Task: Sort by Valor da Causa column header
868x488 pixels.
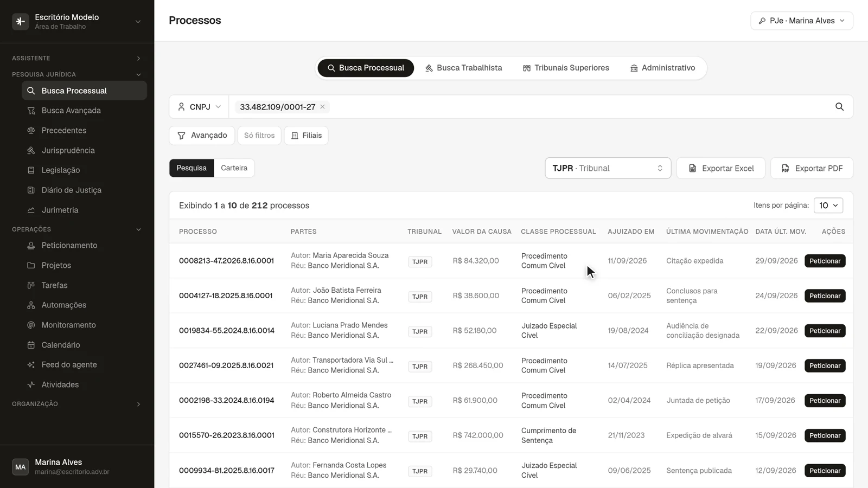Action: tap(482, 232)
